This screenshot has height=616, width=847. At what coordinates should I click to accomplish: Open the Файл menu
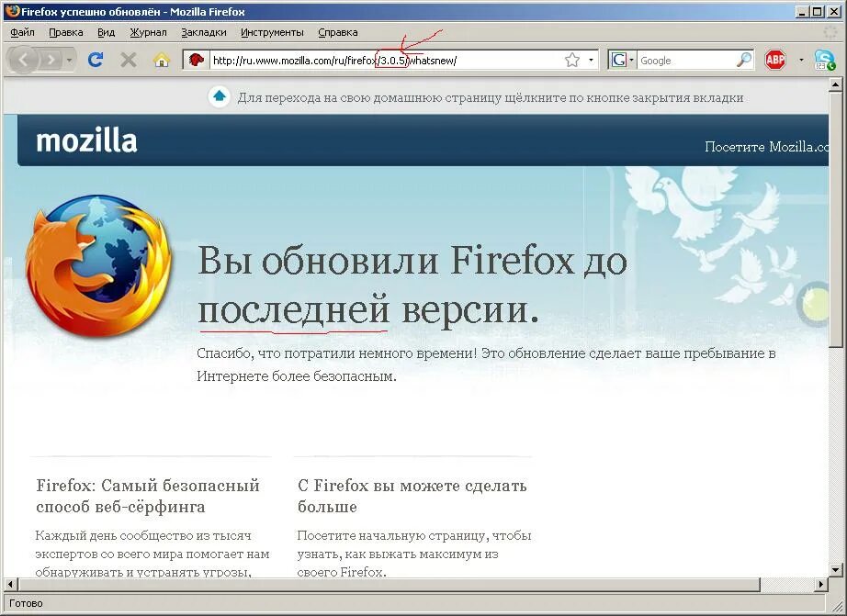coord(22,32)
